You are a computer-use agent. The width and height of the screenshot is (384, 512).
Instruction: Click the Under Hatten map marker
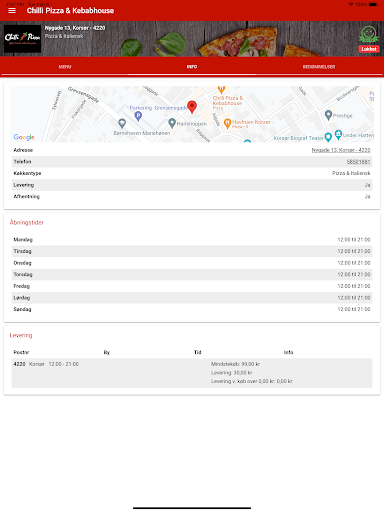point(338,134)
